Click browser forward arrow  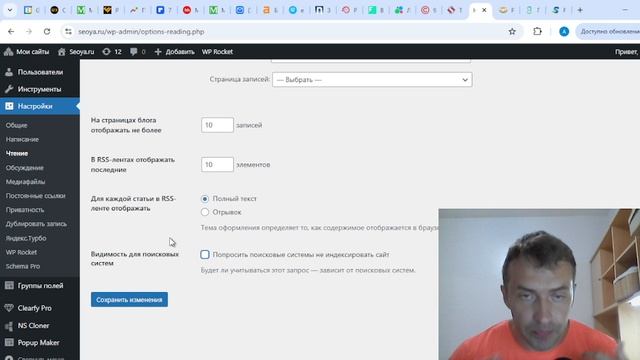(x=29, y=31)
